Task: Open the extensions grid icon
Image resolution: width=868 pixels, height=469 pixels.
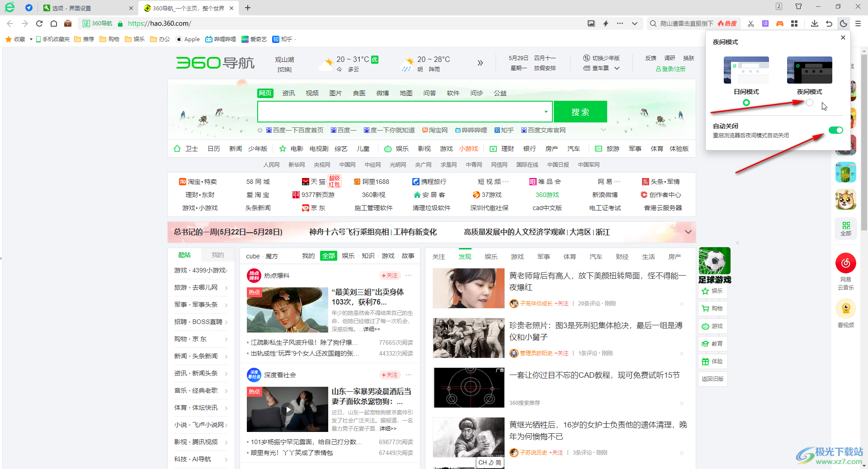Action: [x=794, y=23]
